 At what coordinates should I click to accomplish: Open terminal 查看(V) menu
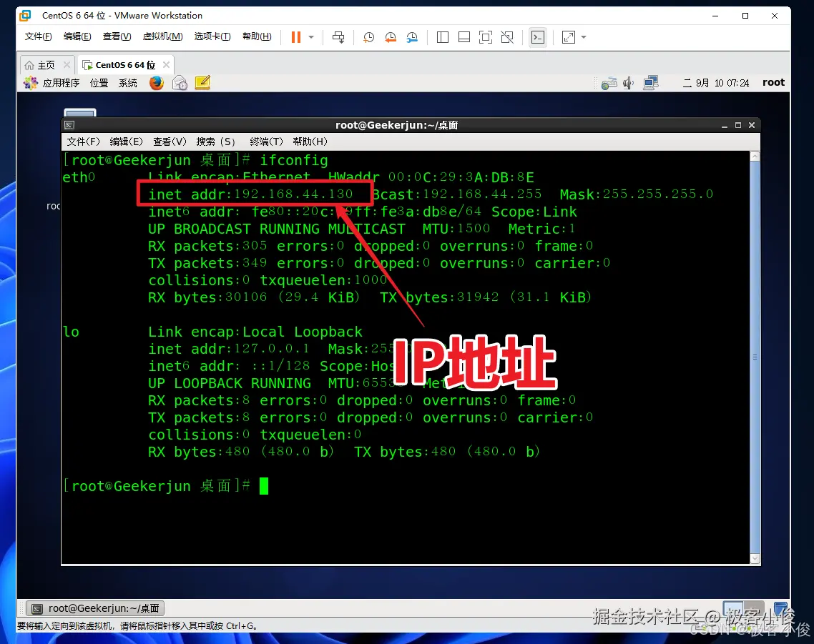point(170,142)
